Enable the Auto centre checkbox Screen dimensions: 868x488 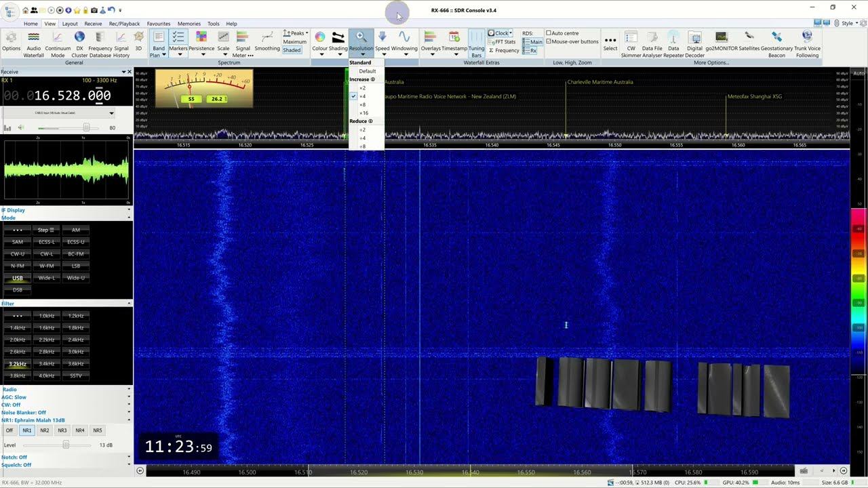(549, 33)
